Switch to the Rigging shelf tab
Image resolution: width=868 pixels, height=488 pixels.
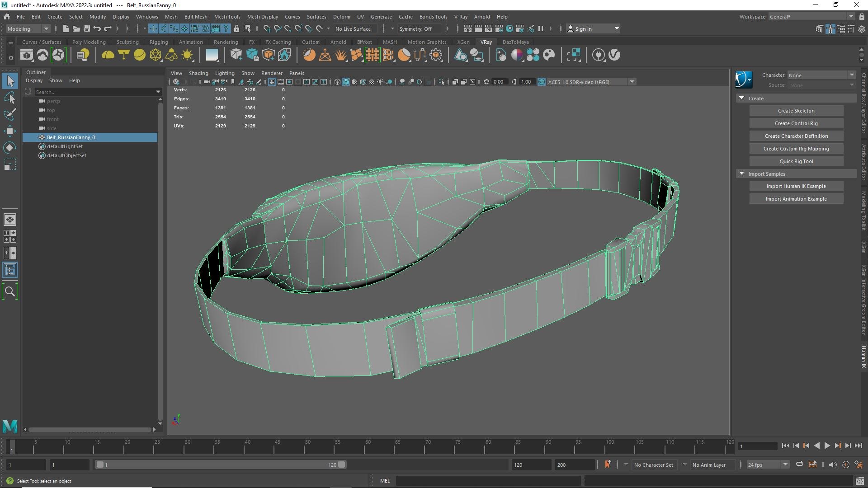coord(159,42)
